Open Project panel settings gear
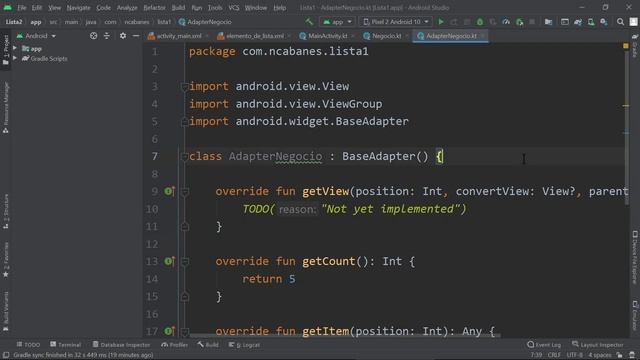Screen dimensions: 640x360 123,36
